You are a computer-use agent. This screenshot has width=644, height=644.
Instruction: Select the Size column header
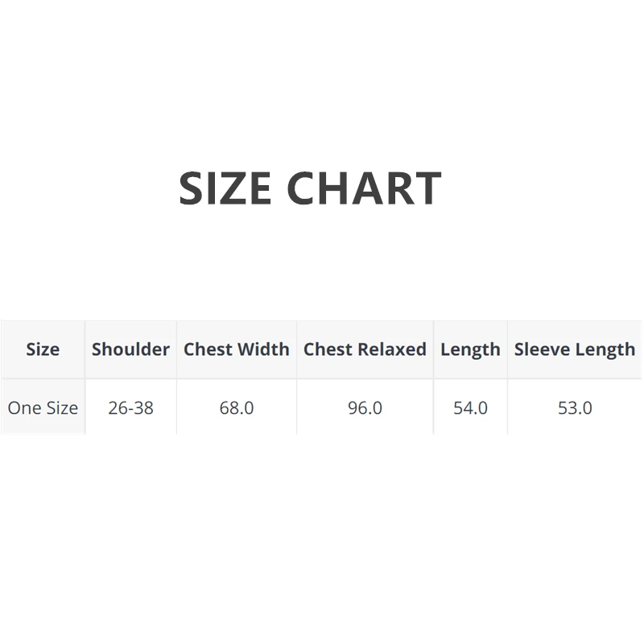click(43, 349)
